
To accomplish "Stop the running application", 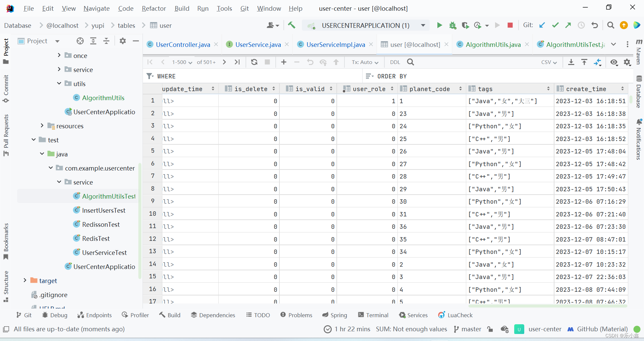I will [510, 25].
